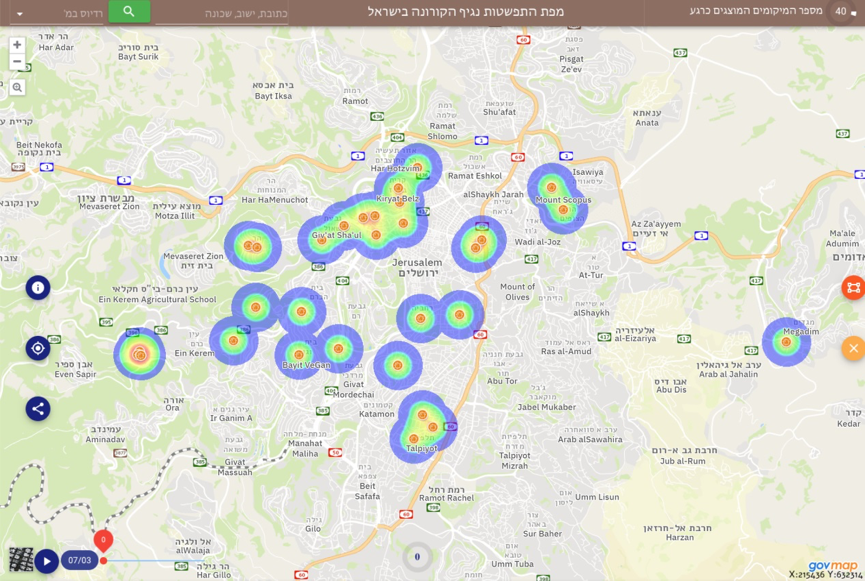This screenshot has height=581, width=865.
Task: Focus the address search field
Action: [x=222, y=13]
